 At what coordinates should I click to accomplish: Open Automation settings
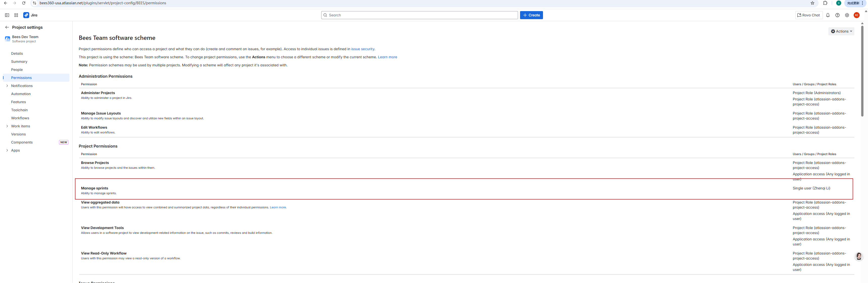point(21,94)
